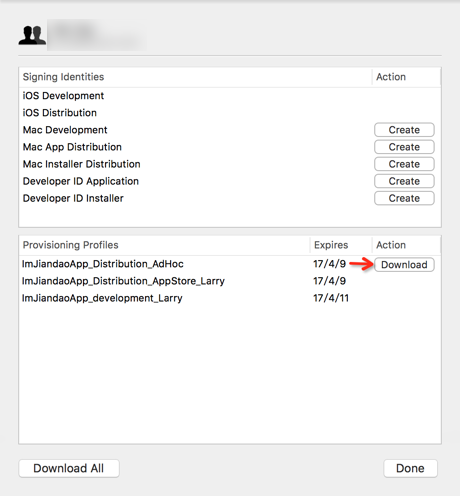
Task: Create a Developer ID Application identity
Action: pos(404,181)
